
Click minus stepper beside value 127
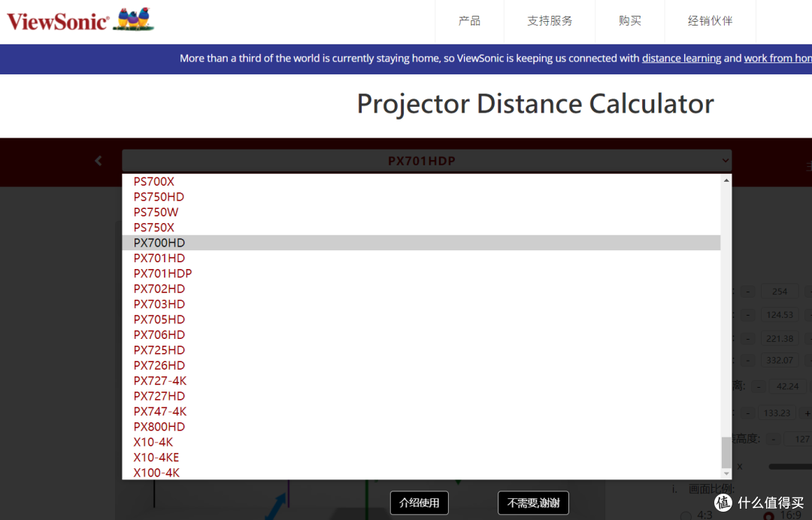(x=774, y=440)
